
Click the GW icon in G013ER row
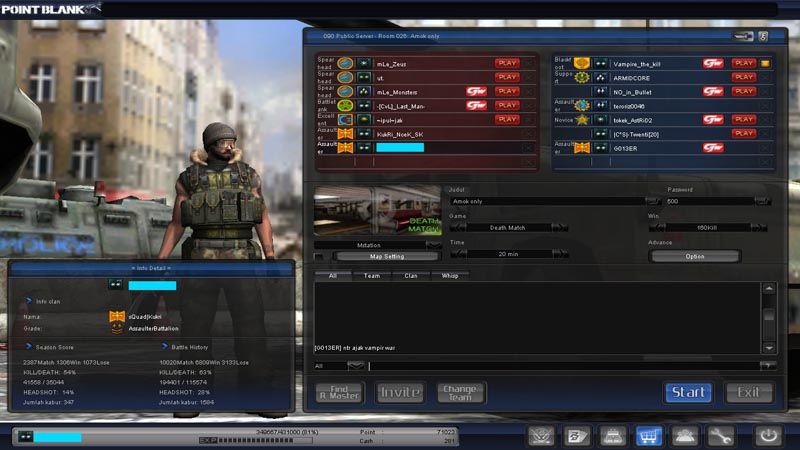click(713, 147)
